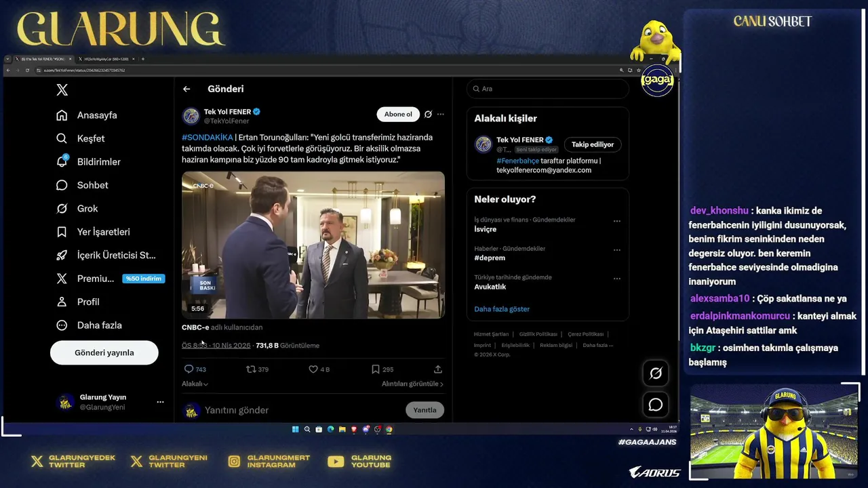The image size is (868, 488).
Task: Open Avukatlık trending topic
Action: [490, 287]
